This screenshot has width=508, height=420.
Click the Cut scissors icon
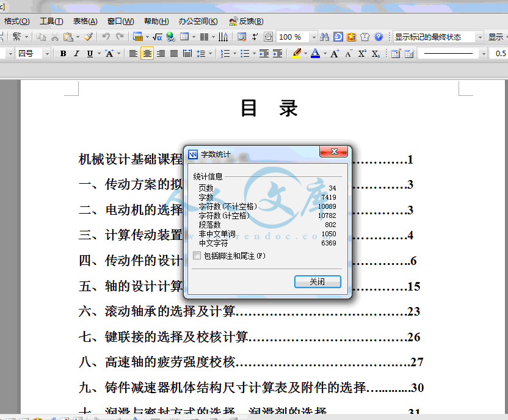coord(55,37)
